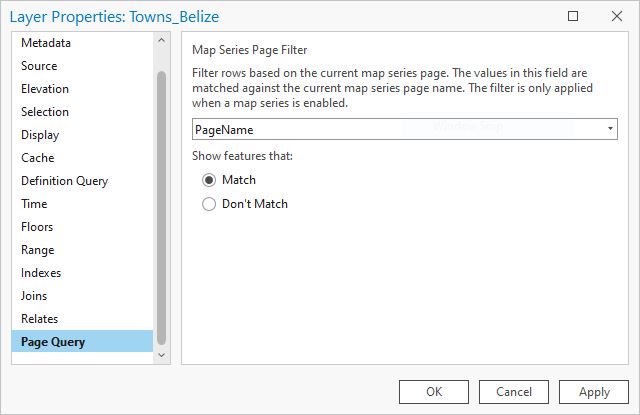Open the Range tab
This screenshot has height=415, width=640.
[37, 250]
